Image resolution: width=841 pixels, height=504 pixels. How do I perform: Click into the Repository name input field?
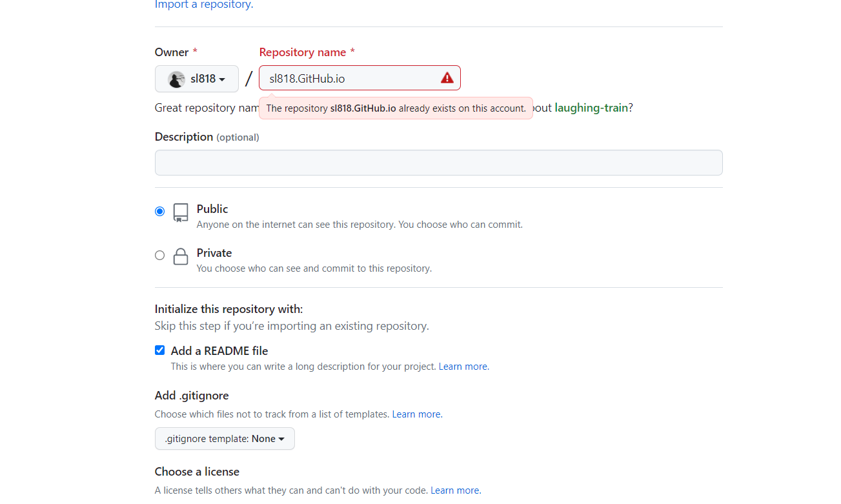(x=360, y=77)
